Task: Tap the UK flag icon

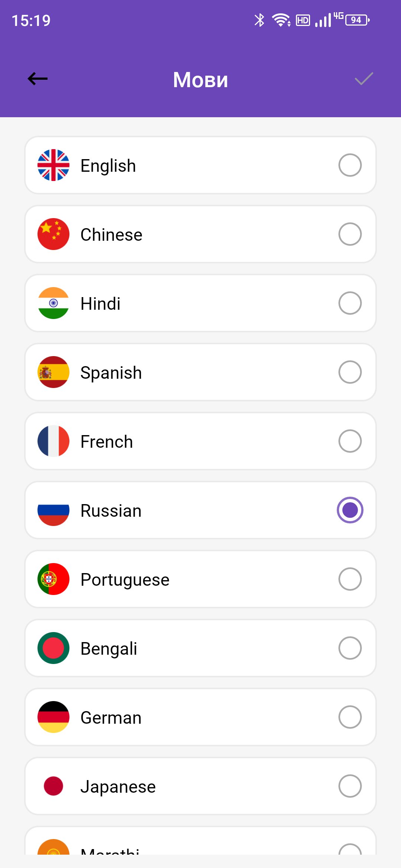Action: click(53, 165)
